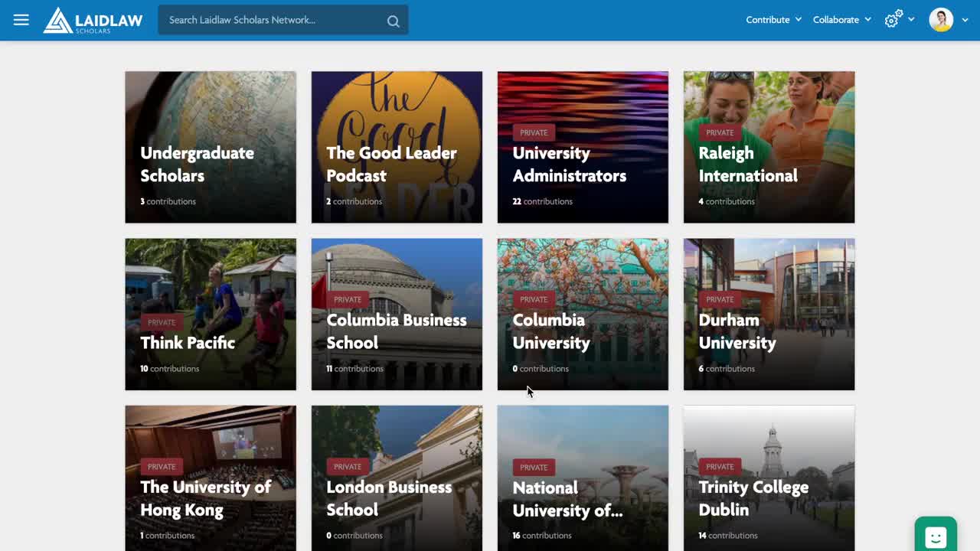Click the search magnifier icon
Screen dimensions: 980x551
393,21
